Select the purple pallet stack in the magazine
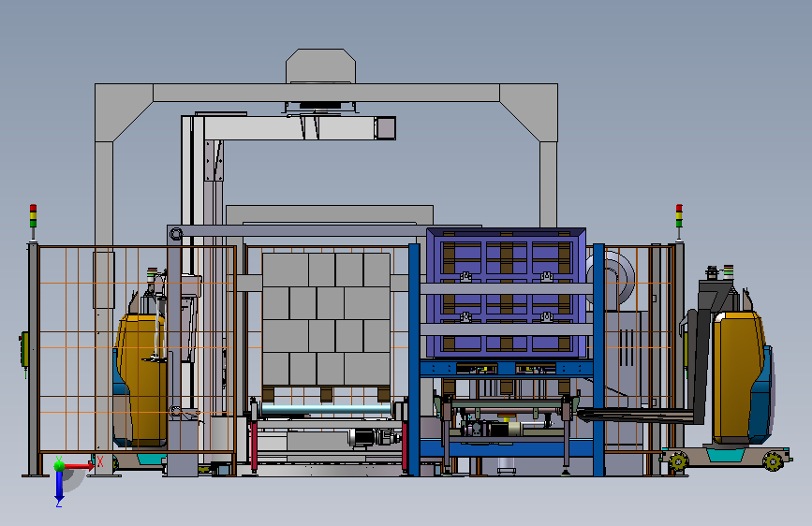 507,293
